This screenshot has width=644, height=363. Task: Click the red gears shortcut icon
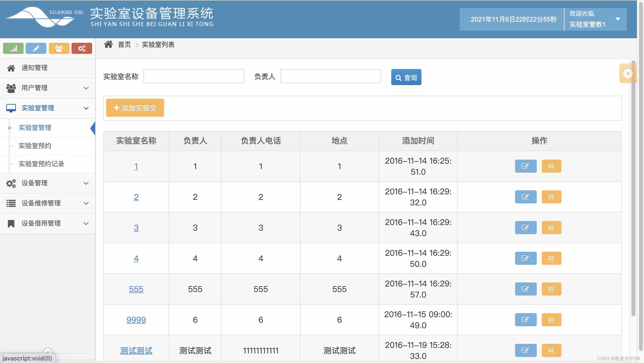(82, 48)
